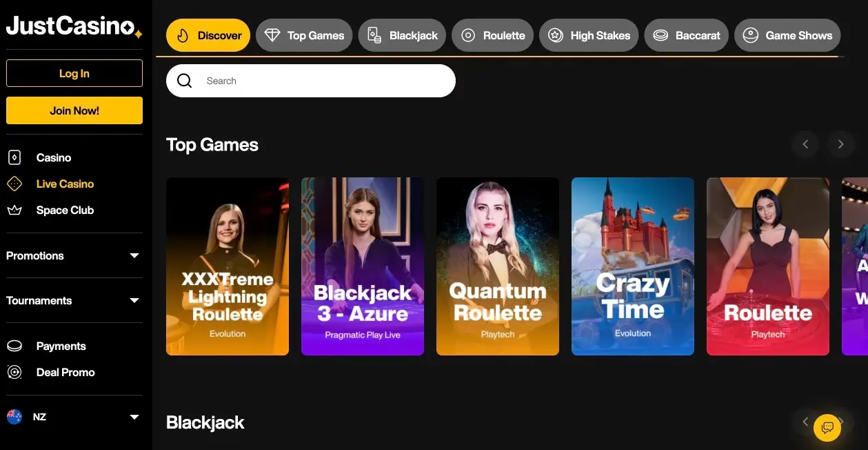Open the live chat bubble
This screenshot has width=868, height=450.
(827, 427)
